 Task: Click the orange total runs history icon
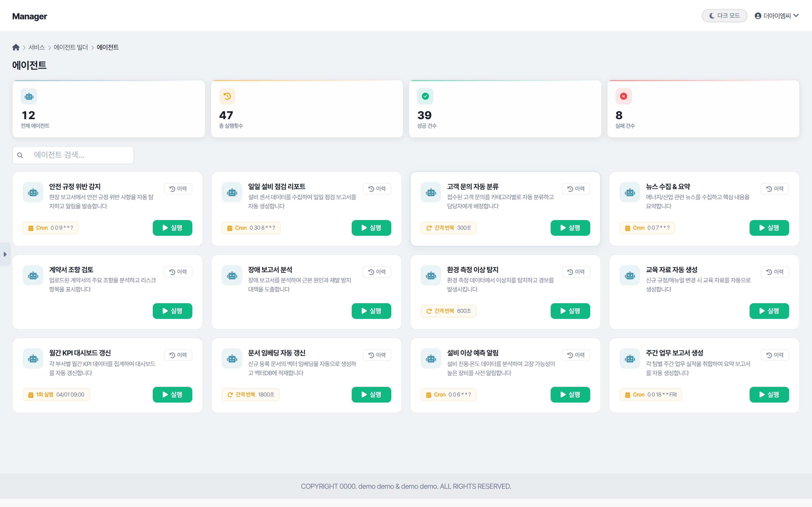227,96
